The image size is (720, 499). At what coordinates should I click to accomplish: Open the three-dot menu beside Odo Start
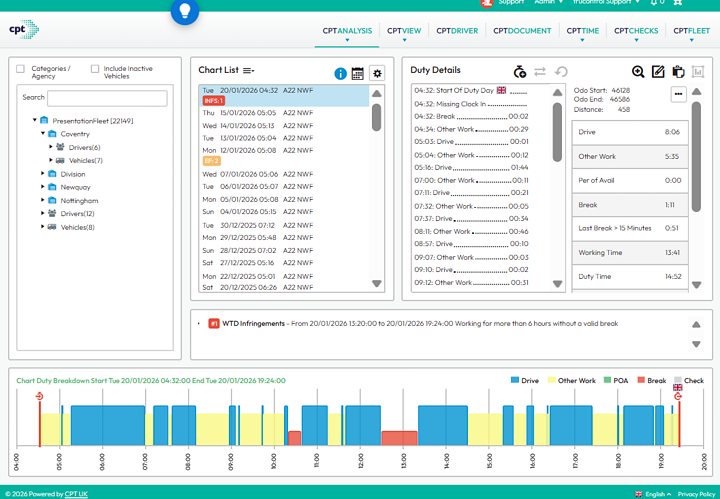click(x=678, y=94)
